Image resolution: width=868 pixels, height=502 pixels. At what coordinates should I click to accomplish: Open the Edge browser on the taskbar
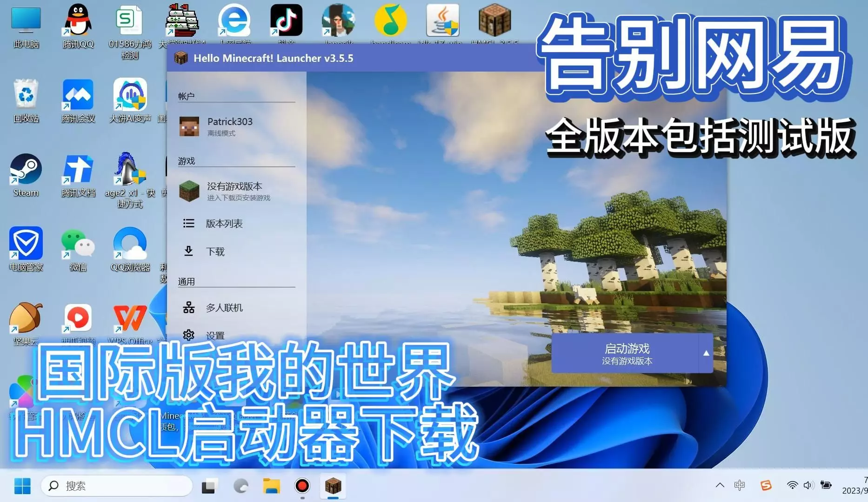pos(240,486)
